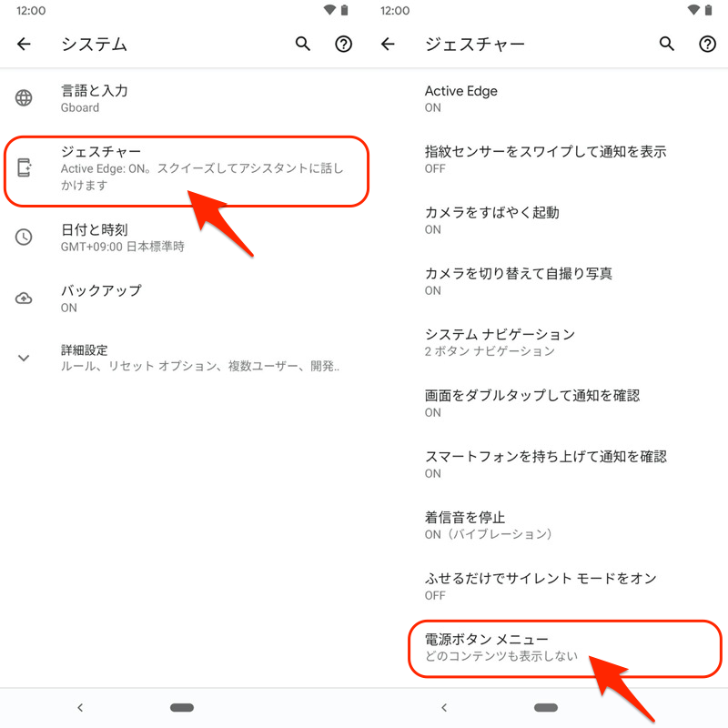The width and height of the screenshot is (728, 728).
Task: Tap the navigation back arrow on the right phone
Action: click(x=444, y=708)
